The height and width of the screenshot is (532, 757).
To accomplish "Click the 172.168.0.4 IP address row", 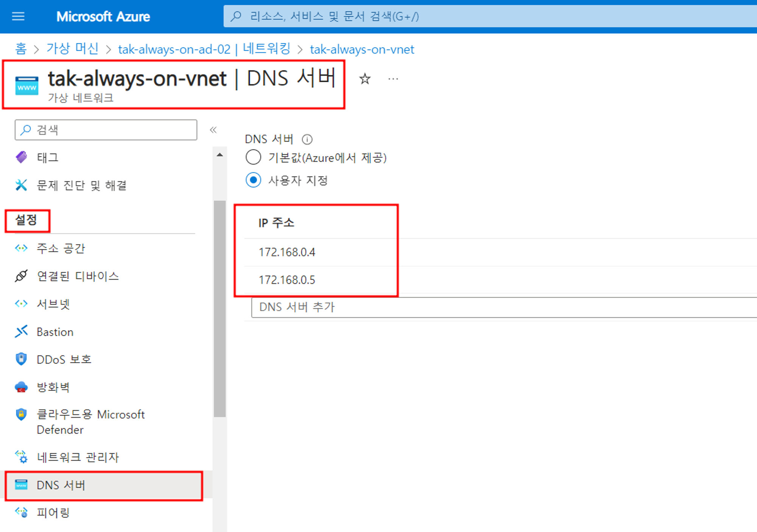I will pyautogui.click(x=287, y=252).
